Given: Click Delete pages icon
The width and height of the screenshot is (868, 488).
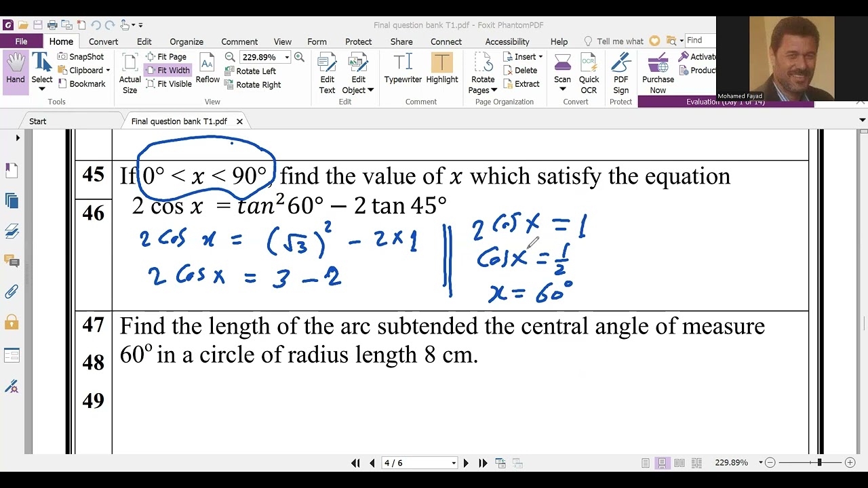Looking at the screenshot, I should pyautogui.click(x=520, y=70).
